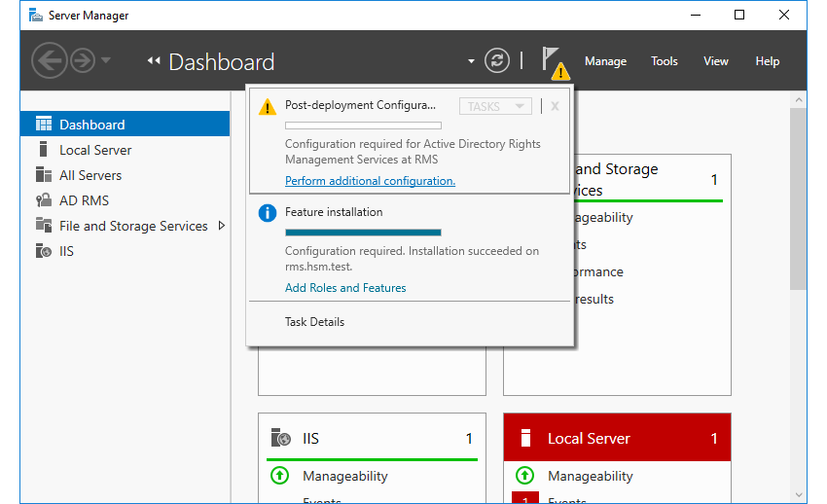This screenshot has height=504, width=827.
Task: Click the All Servers sidebar icon
Action: tap(44, 174)
